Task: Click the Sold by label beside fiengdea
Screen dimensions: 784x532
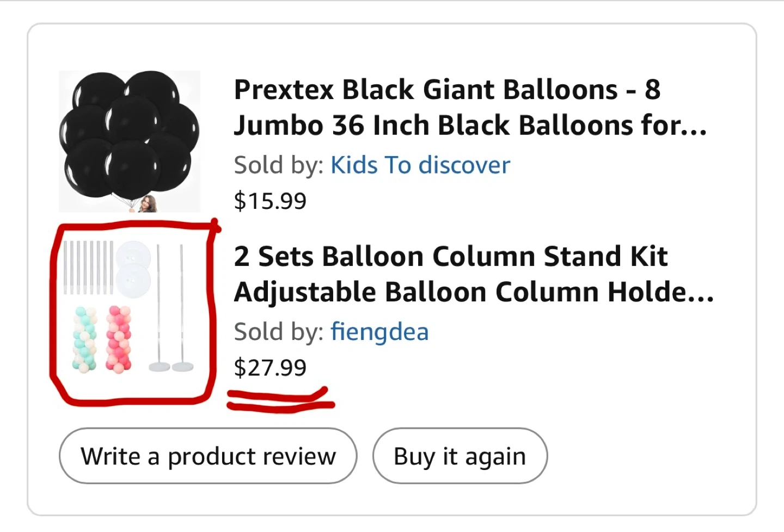Action: point(278,331)
